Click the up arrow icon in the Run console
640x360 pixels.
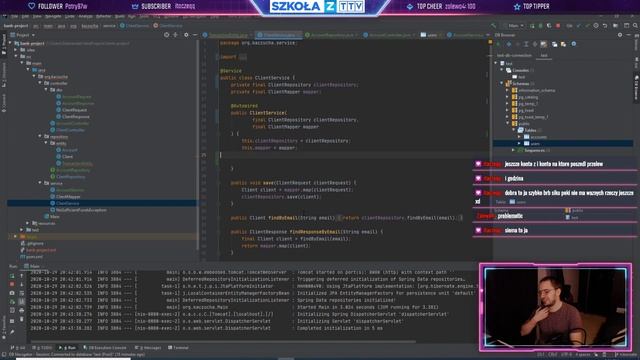pos(22,276)
